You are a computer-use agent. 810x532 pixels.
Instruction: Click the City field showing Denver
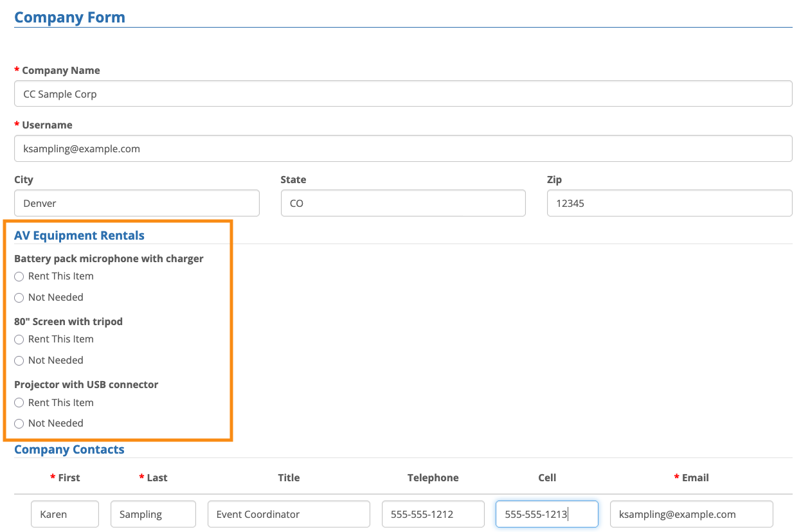[136, 203]
